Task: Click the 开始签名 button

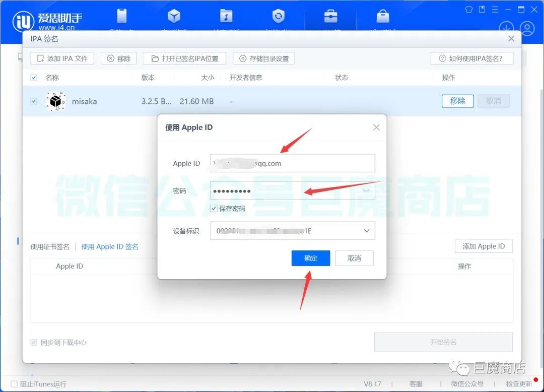Action: [443, 342]
